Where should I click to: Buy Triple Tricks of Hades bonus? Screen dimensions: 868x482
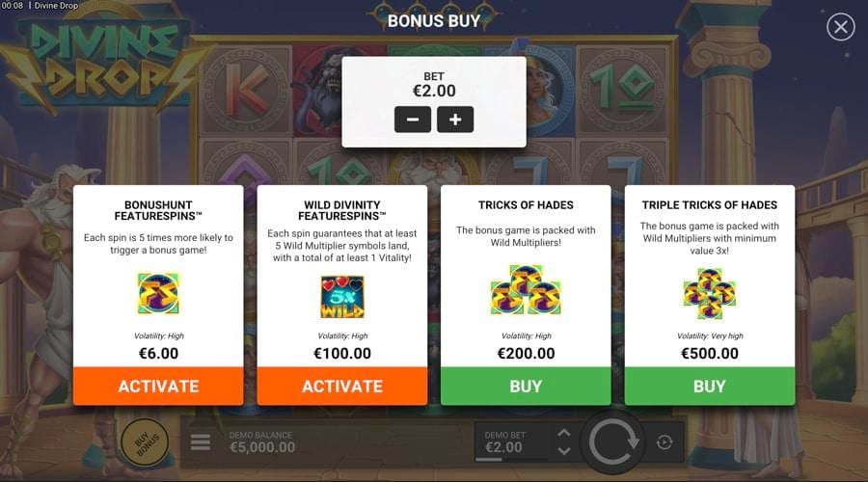coord(710,386)
